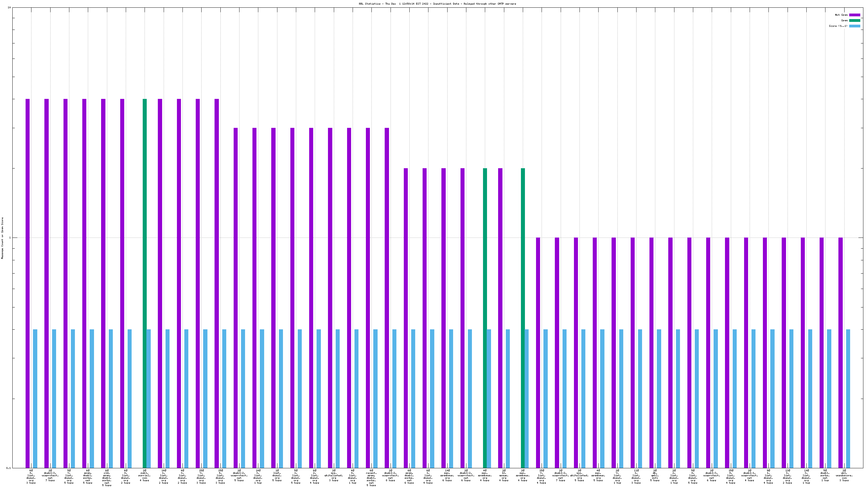
Task: Click the ubl.unsubscore.com 3 hops label
Action: [x=844, y=476]
